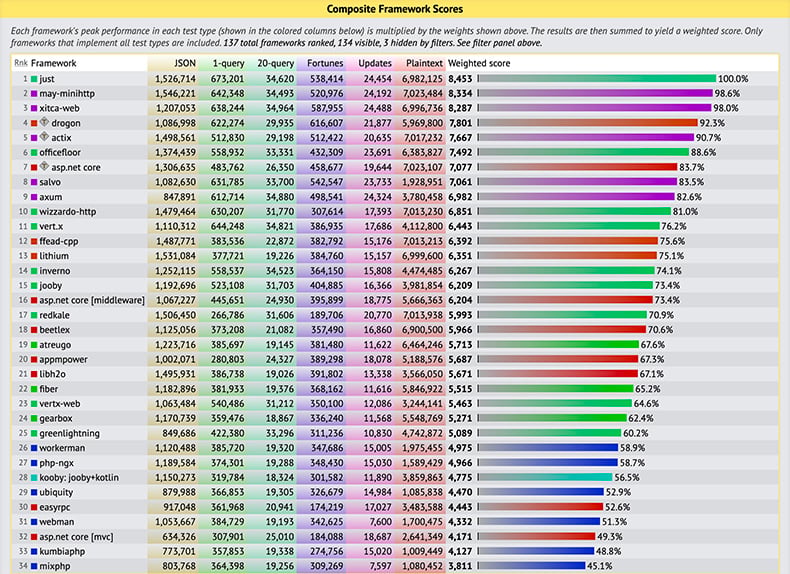The height and width of the screenshot is (574, 790).
Task: Click the 100.0% score bar for just
Action: (597, 79)
